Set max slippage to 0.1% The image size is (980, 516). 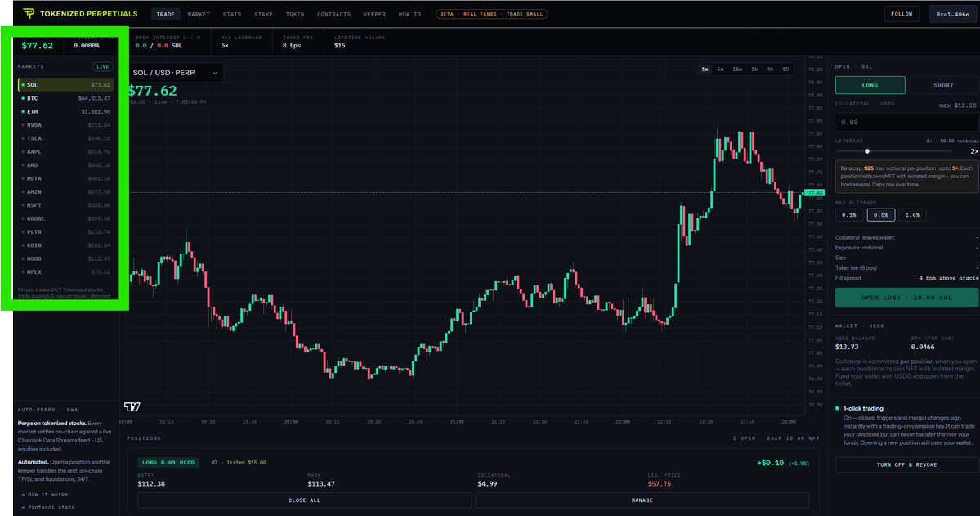(849, 214)
